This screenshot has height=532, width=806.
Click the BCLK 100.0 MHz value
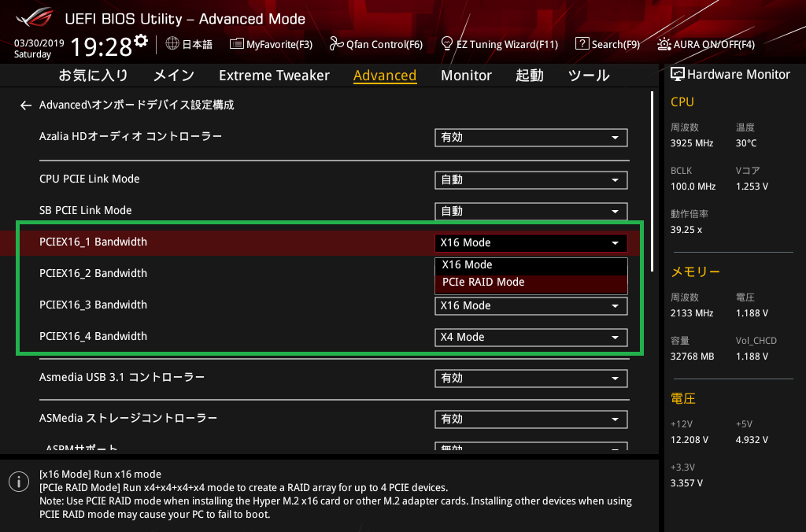(693, 187)
